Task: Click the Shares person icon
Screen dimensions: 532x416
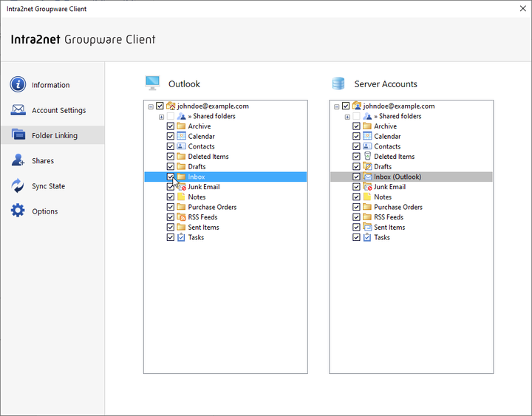Action: [x=18, y=160]
